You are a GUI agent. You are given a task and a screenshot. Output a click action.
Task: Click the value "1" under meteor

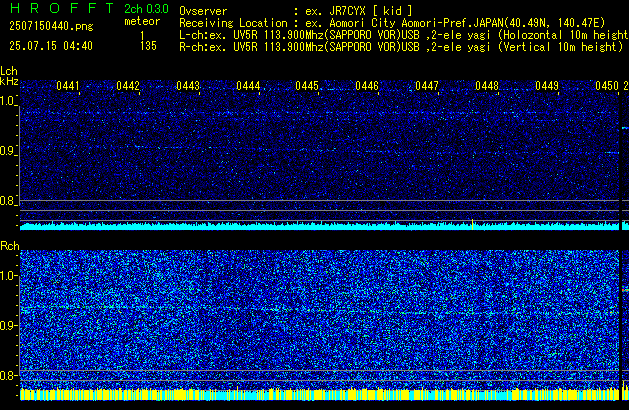coord(142,35)
